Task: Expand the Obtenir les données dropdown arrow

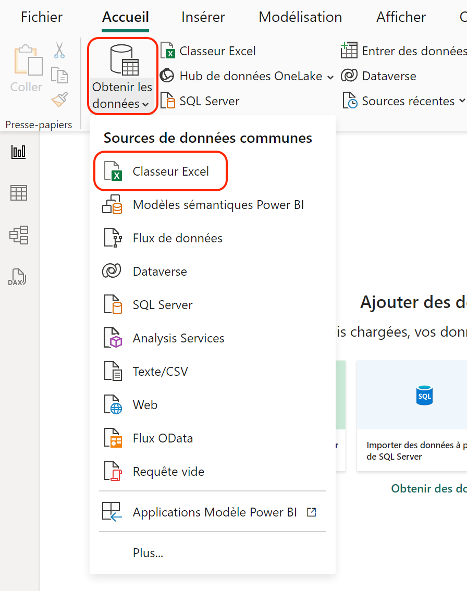Action: tap(146, 105)
